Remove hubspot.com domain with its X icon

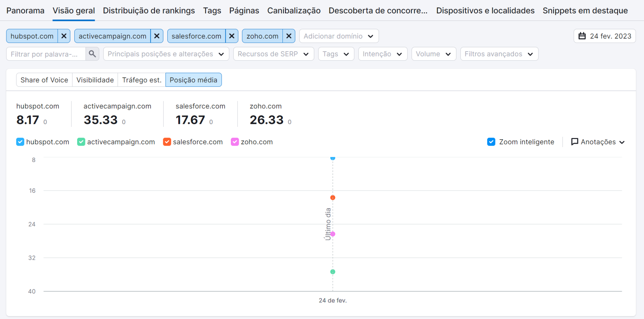click(64, 36)
